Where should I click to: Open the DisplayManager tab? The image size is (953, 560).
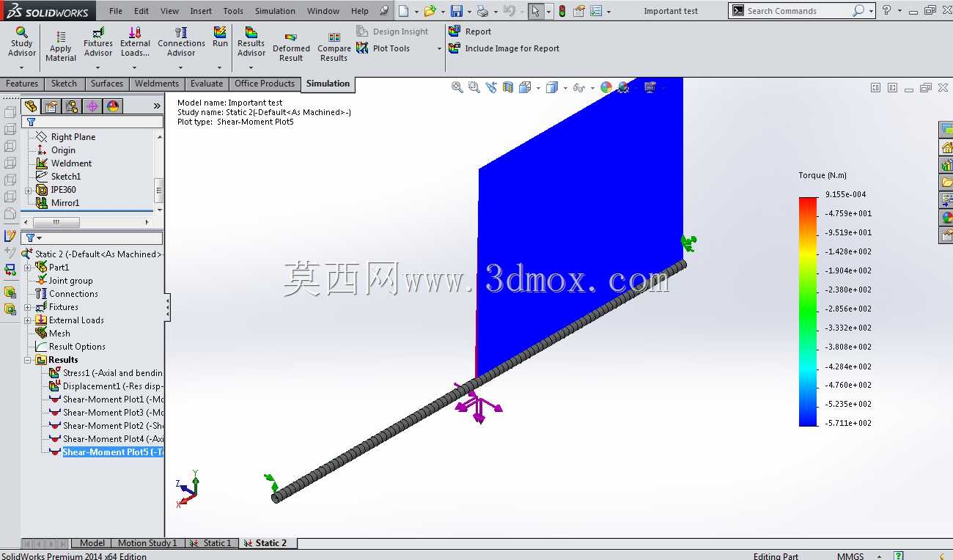(x=113, y=106)
